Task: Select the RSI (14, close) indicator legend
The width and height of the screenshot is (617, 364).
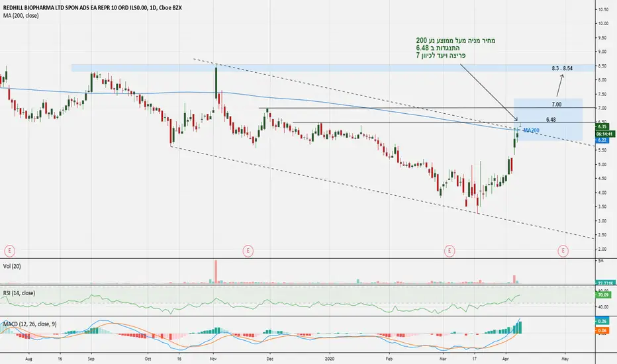Action: 19,293
